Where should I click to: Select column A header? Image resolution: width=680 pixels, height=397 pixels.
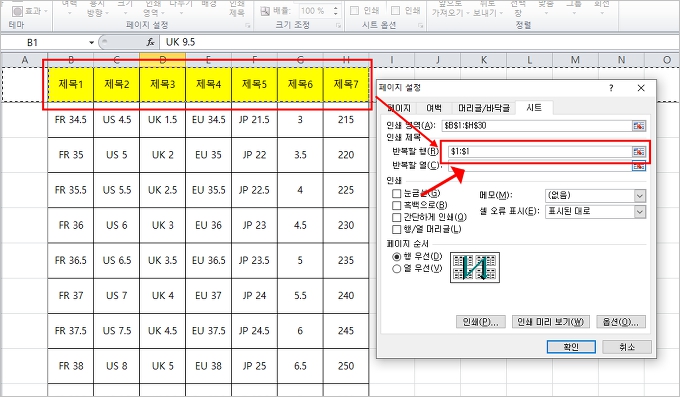pos(24,60)
